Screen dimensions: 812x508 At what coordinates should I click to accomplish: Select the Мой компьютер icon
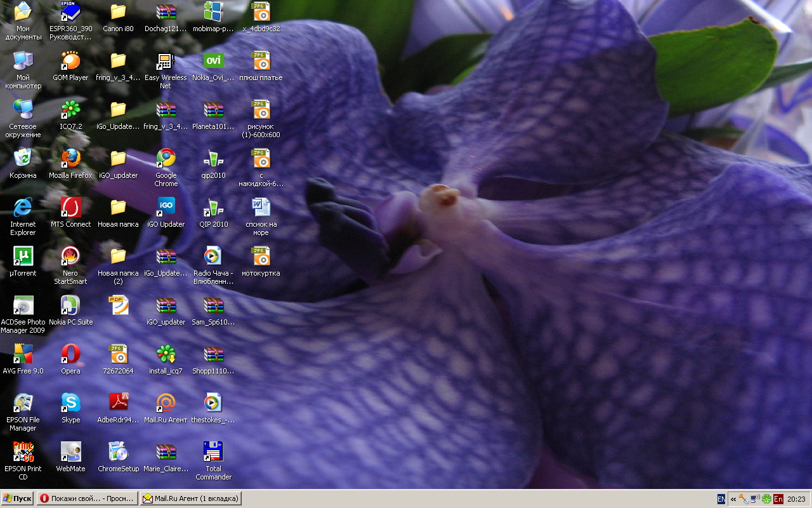[x=23, y=61]
